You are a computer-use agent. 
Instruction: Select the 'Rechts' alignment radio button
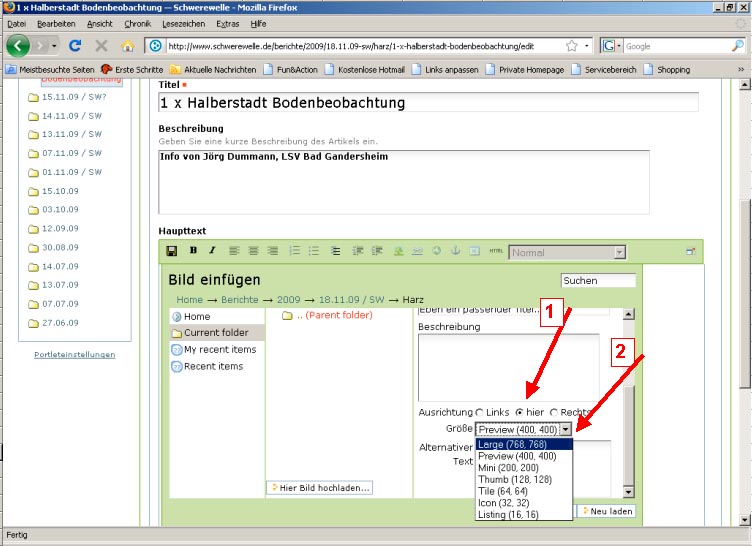[x=554, y=412]
